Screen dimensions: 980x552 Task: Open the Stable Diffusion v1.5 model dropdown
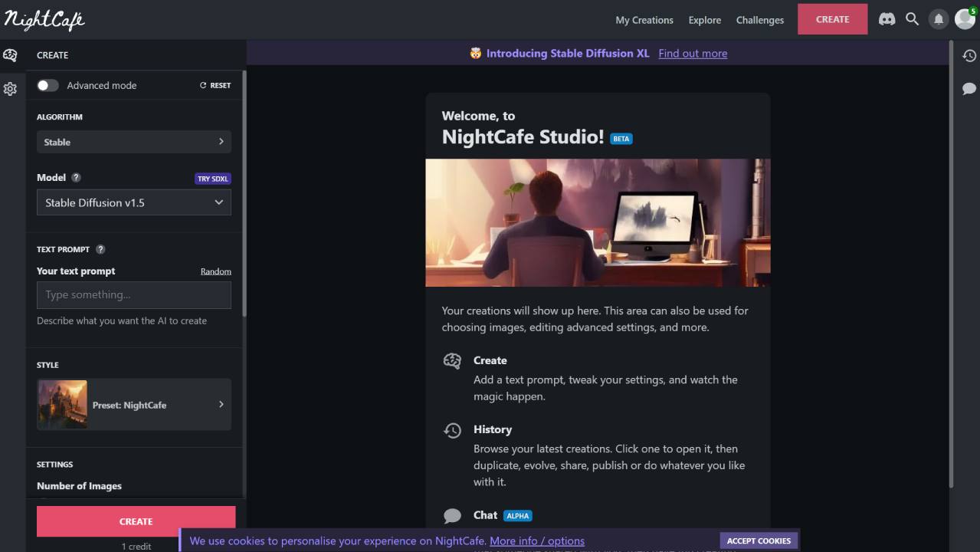(x=134, y=202)
